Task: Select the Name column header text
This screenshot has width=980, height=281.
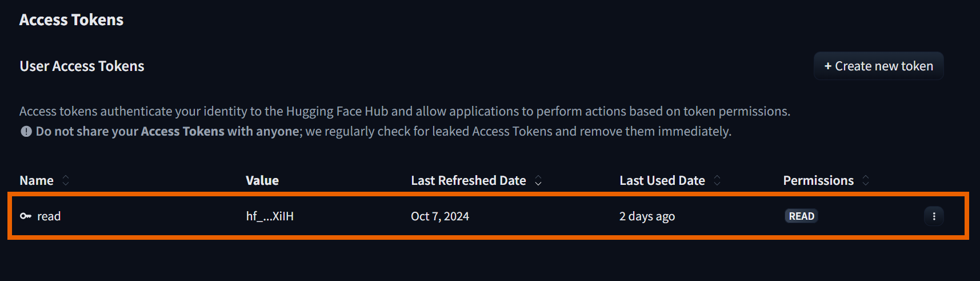Action: 37,181
